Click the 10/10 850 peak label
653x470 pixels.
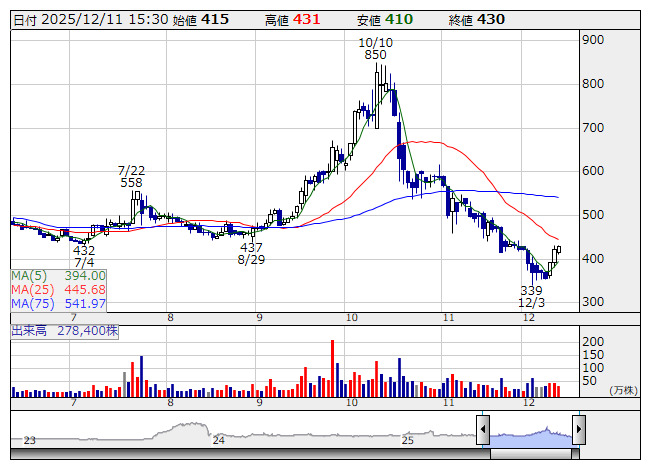pos(375,49)
